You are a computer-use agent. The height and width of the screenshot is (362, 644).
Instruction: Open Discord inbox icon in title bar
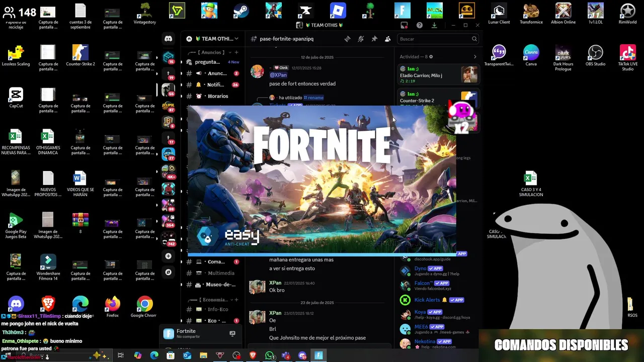pyautogui.click(x=404, y=25)
